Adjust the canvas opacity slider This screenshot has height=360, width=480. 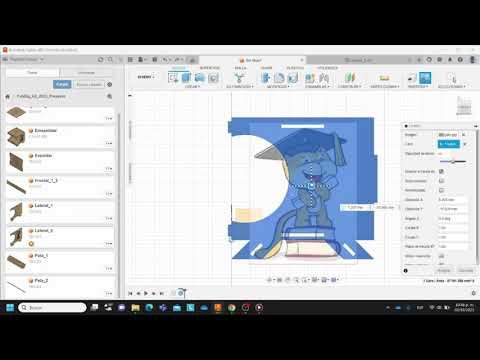tap(453, 162)
